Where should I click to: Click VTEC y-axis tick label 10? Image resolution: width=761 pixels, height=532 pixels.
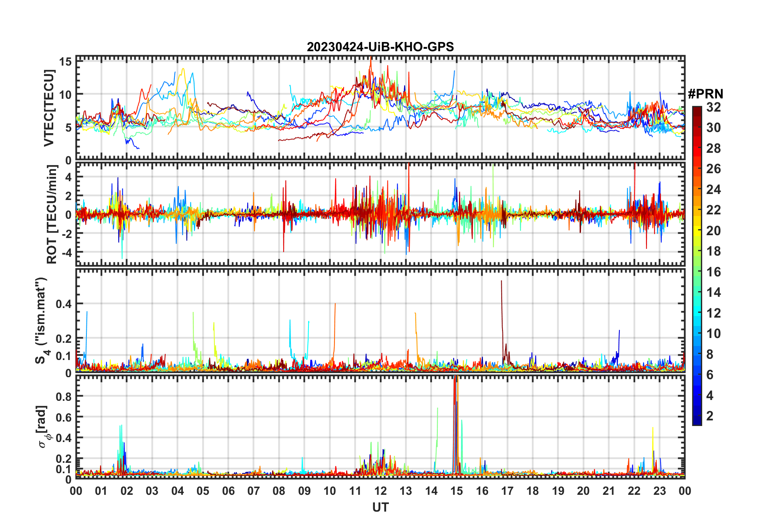point(66,95)
